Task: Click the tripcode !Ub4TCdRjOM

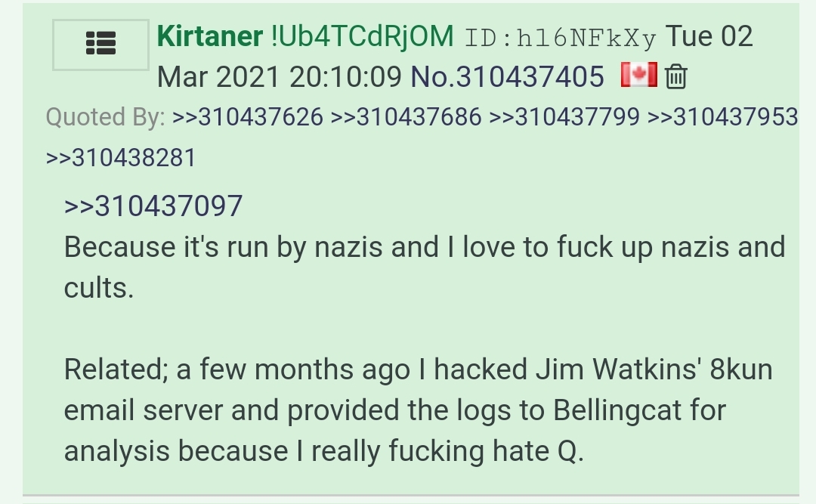Action: (x=362, y=36)
